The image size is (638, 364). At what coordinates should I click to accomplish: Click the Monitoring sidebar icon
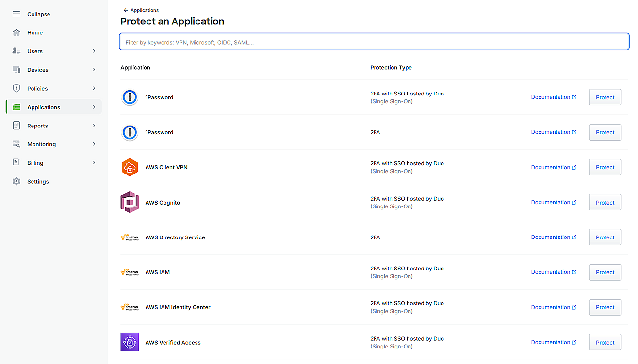[16, 144]
